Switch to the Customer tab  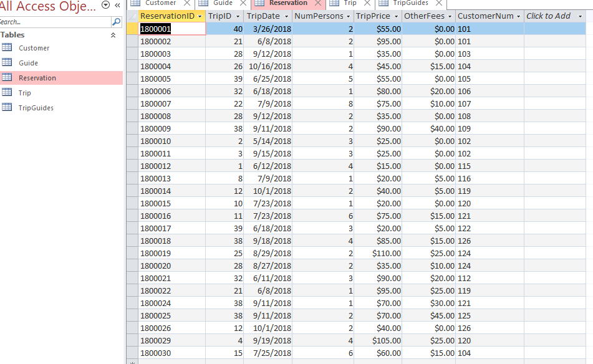[160, 3]
